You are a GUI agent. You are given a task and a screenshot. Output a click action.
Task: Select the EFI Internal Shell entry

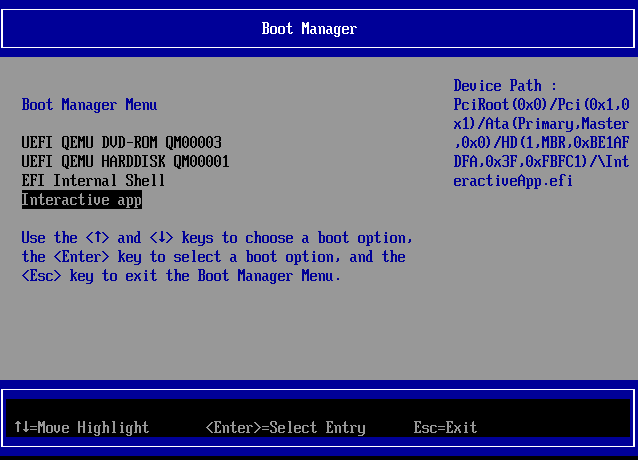(x=93, y=181)
